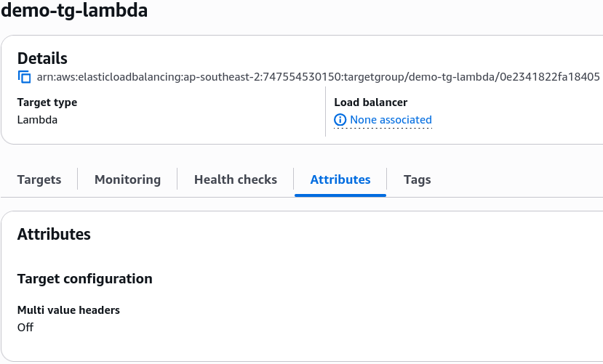This screenshot has height=364, width=603.
Task: Click the demo-tg-lambda page title
Action: tap(74, 9)
